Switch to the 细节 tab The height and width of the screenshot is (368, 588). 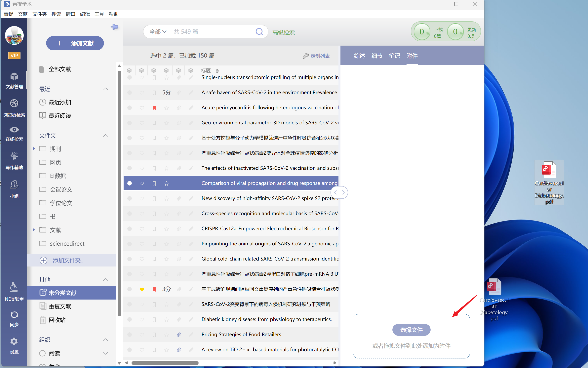(x=377, y=56)
